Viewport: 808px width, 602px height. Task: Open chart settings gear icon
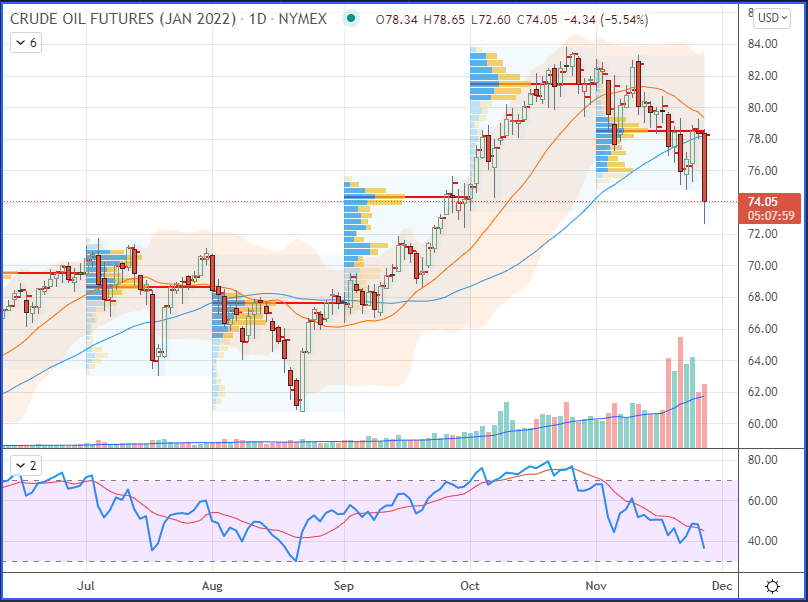tap(772, 587)
